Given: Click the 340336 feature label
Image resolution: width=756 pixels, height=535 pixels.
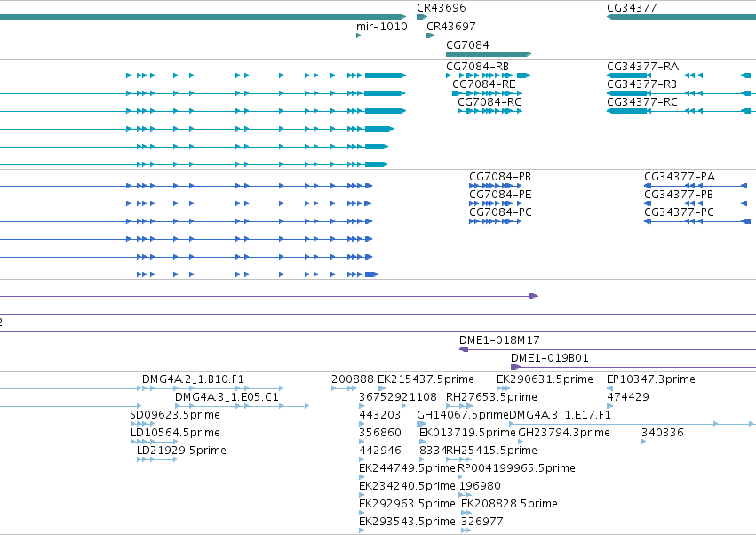Looking at the screenshot, I should (x=663, y=433).
